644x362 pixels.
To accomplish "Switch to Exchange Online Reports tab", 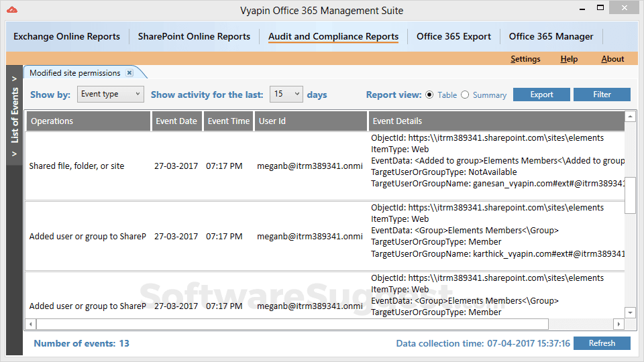I will [x=66, y=37].
